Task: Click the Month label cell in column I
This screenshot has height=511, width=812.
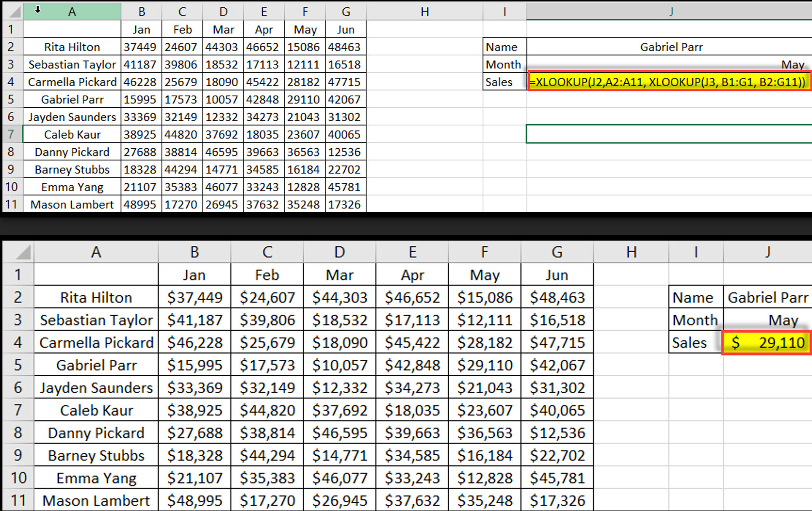Action: 503,64
